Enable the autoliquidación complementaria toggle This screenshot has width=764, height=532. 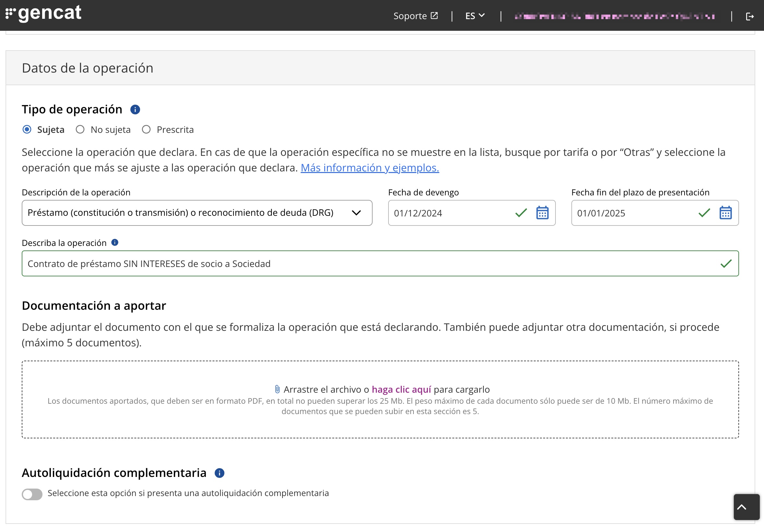(x=32, y=494)
